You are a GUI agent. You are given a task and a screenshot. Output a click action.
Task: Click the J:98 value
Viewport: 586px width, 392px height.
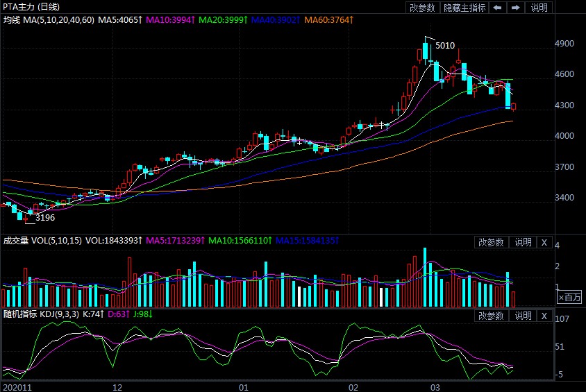tap(143, 314)
